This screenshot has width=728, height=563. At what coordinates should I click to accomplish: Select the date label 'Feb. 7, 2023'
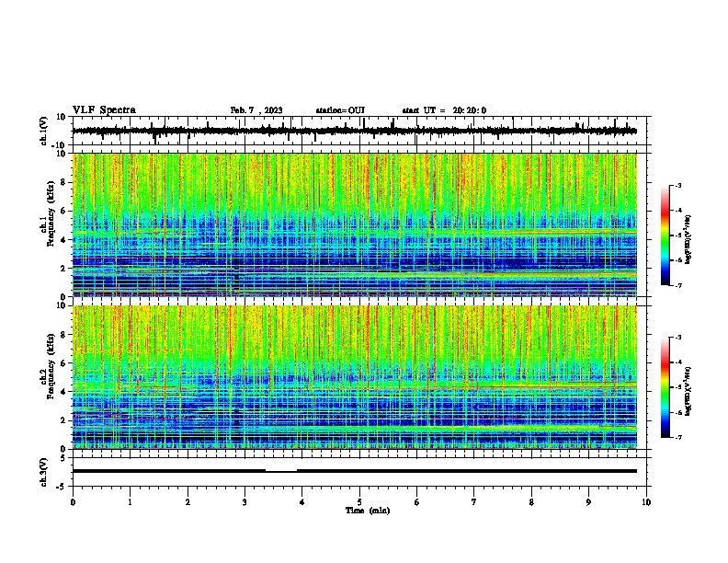[x=256, y=110]
